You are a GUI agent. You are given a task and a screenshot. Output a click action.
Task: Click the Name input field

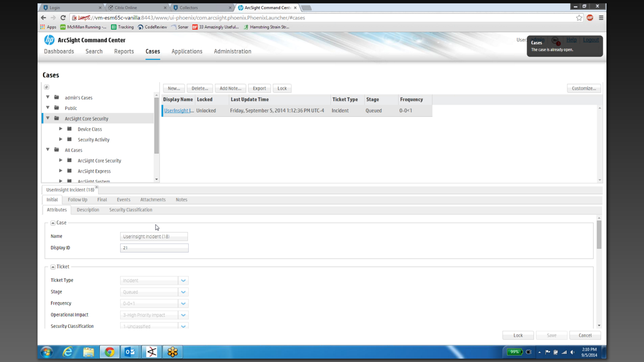[154, 237]
